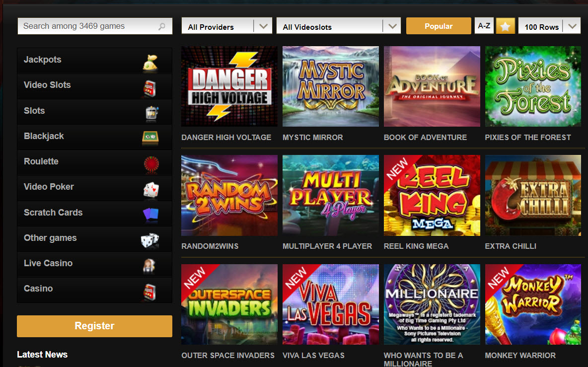Sort games by Popular
The height and width of the screenshot is (367, 588).
439,26
